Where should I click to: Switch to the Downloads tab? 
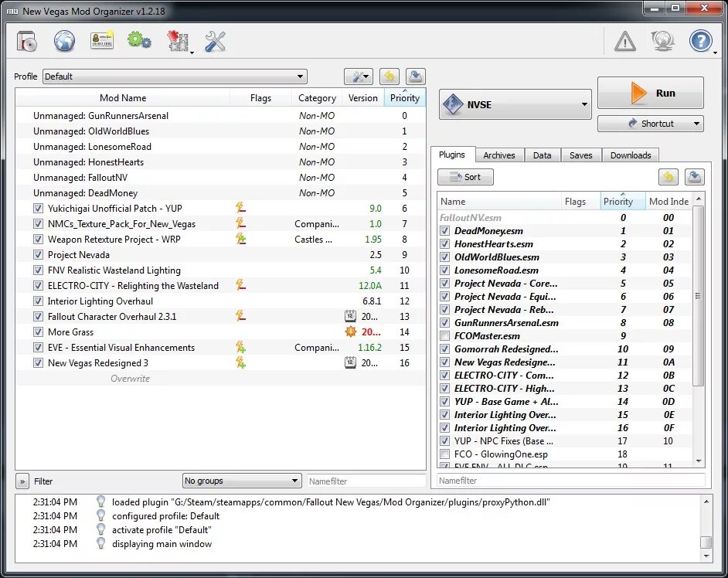(x=631, y=155)
